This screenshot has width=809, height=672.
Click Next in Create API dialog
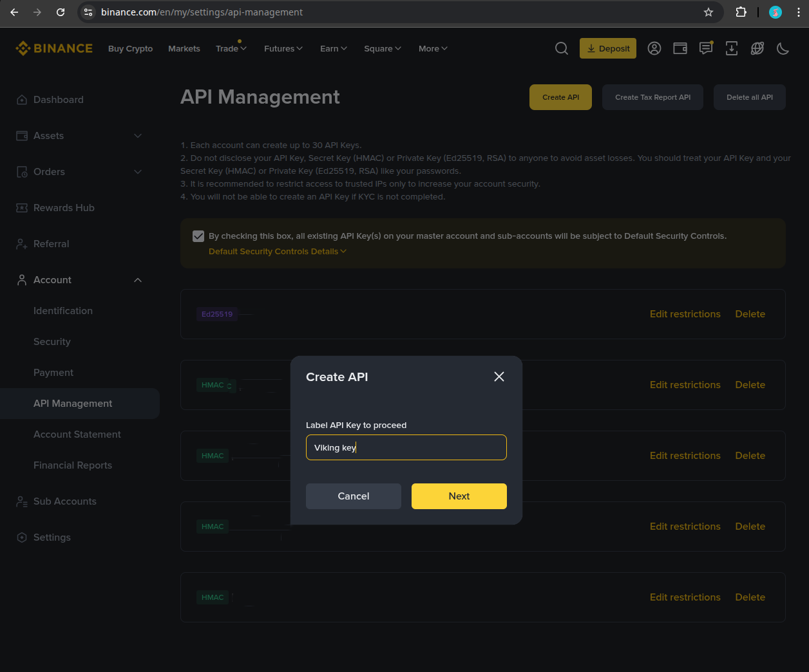click(459, 496)
